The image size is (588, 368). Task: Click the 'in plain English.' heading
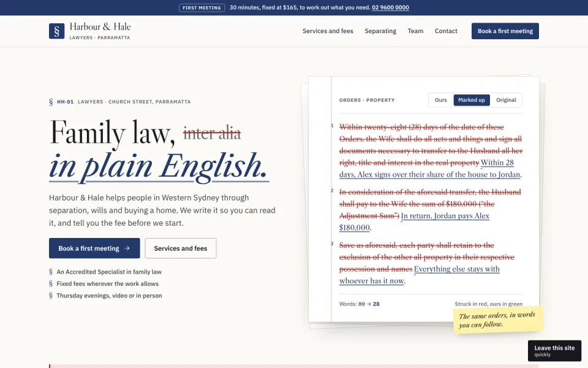click(159, 167)
